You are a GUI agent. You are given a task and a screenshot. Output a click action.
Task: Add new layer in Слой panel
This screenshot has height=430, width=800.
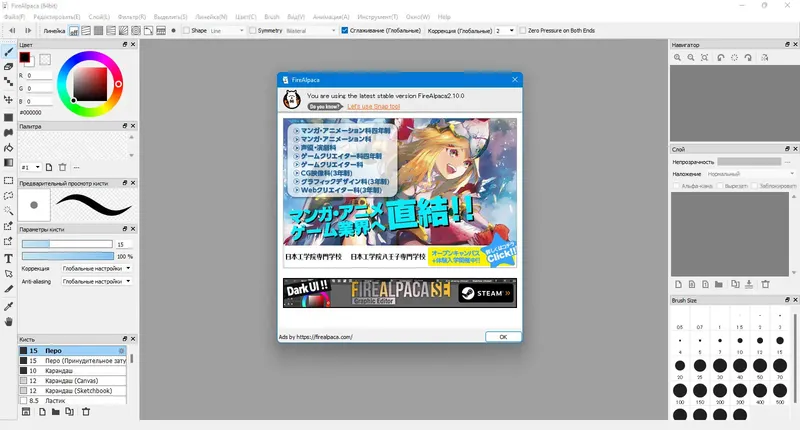tap(679, 284)
